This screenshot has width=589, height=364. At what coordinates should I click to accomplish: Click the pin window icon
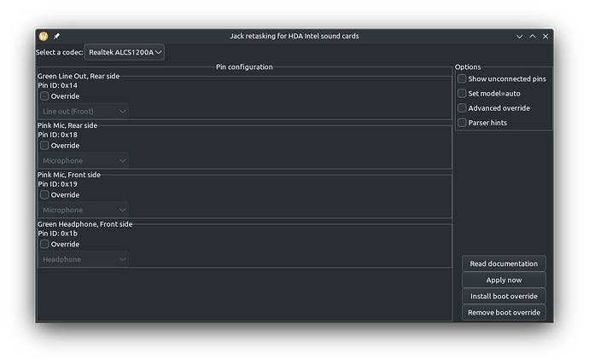pos(56,37)
